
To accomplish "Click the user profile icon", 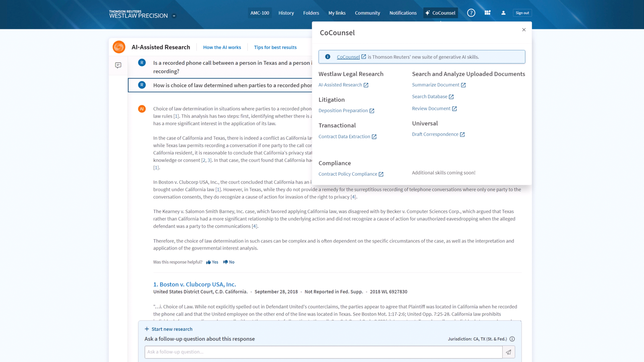I will pos(503,13).
